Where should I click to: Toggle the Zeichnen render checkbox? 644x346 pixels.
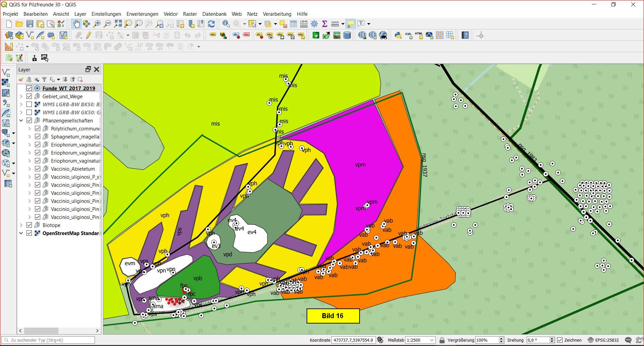(560, 340)
